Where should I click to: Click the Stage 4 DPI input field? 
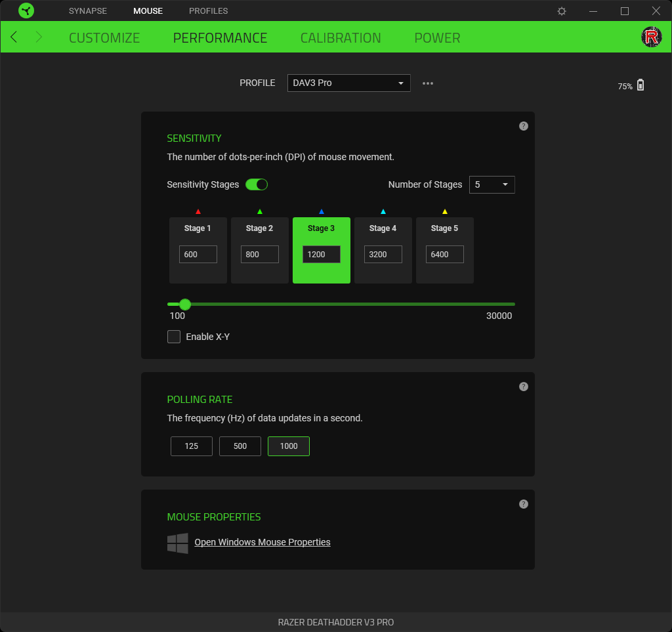pos(383,255)
